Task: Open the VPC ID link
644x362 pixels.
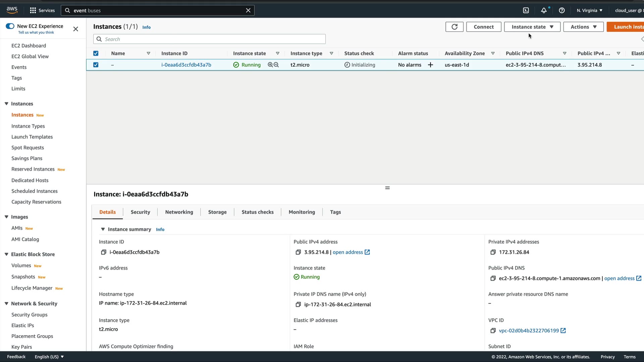Action: click(x=529, y=331)
